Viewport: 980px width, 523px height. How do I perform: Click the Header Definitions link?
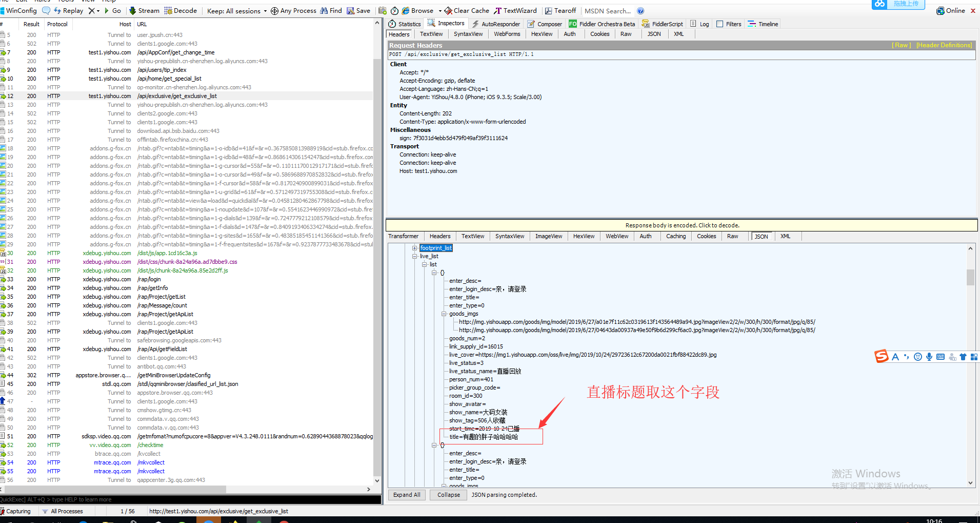click(944, 45)
